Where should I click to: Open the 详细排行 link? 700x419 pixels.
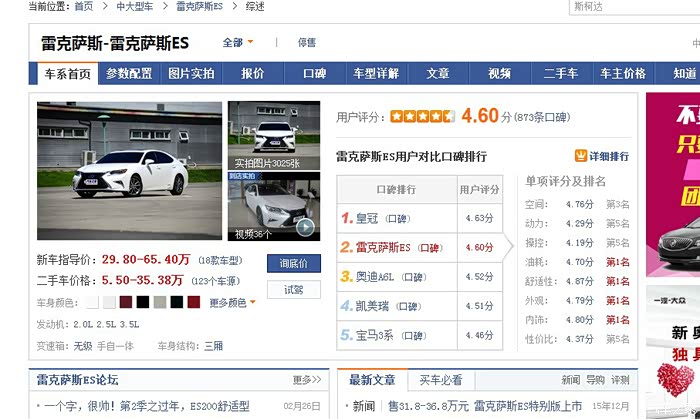(x=609, y=156)
